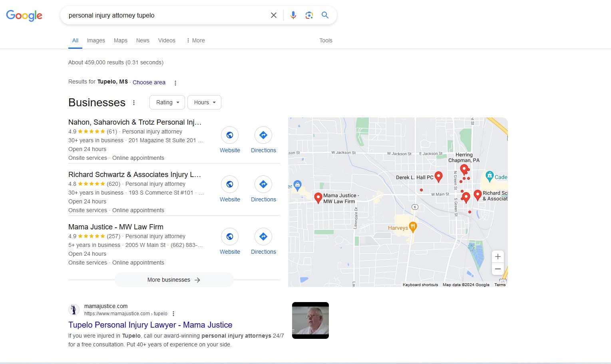This screenshot has width=611, height=364.
Task: Open Website icon for Nahon, Saharovich & Trotz
Action: pos(230,135)
